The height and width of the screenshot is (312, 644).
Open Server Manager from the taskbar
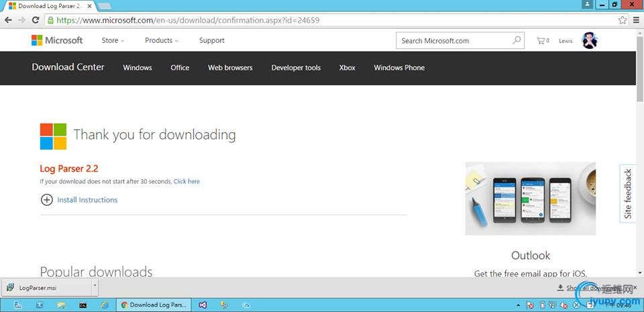pyautogui.click(x=17, y=305)
